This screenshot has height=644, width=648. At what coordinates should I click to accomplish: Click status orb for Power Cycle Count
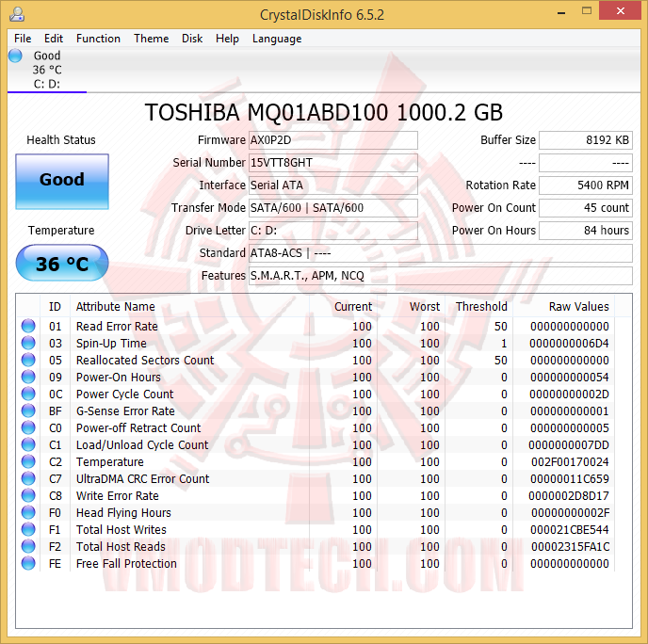pos(28,394)
